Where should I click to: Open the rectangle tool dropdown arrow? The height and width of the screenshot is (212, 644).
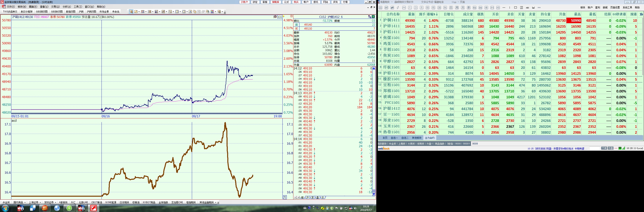pos(180,12)
